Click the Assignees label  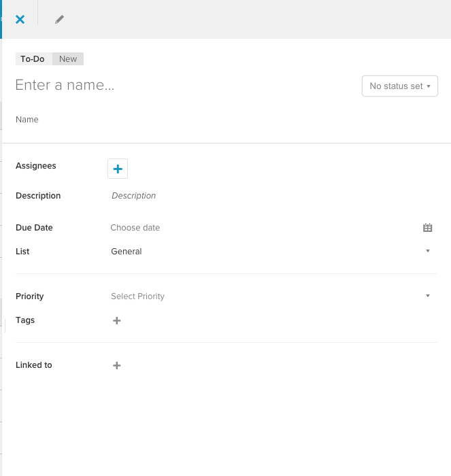coord(36,166)
